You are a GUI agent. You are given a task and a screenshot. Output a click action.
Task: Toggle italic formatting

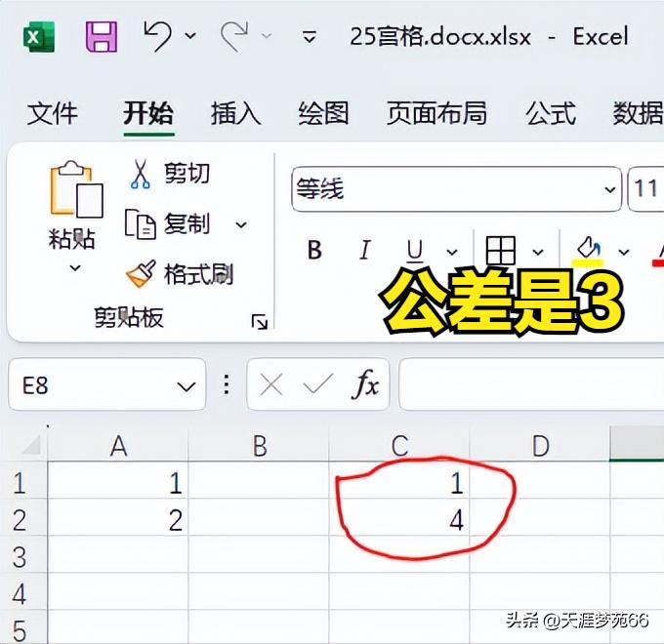pos(364,250)
